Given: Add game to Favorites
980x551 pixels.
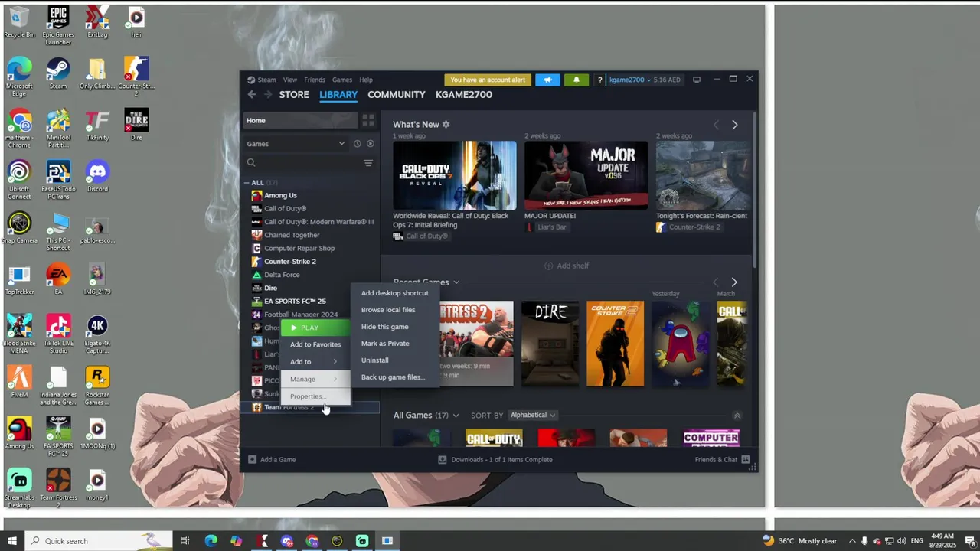Looking at the screenshot, I should click(315, 344).
